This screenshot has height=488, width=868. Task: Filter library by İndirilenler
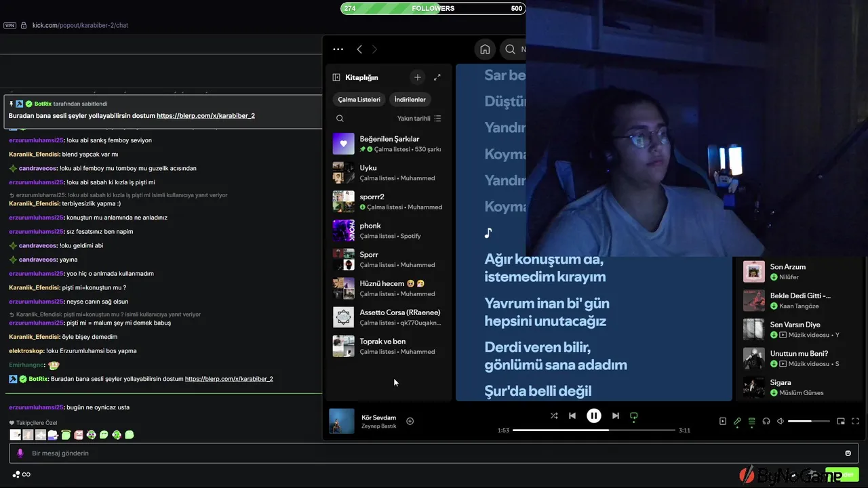point(410,99)
